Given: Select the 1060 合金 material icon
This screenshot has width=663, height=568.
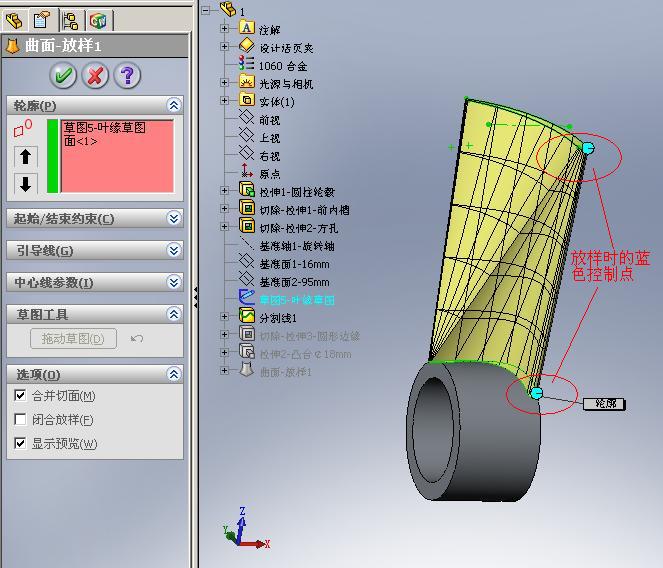Looking at the screenshot, I should pos(247,63).
